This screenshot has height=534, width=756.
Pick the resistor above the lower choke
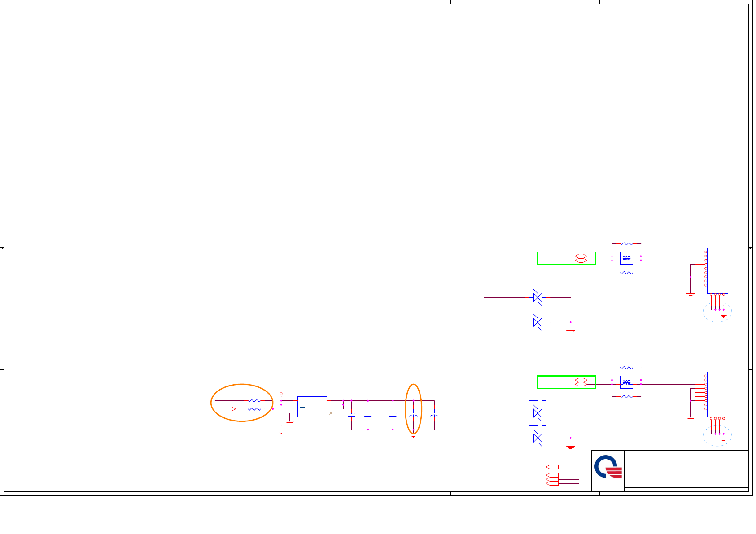click(626, 368)
